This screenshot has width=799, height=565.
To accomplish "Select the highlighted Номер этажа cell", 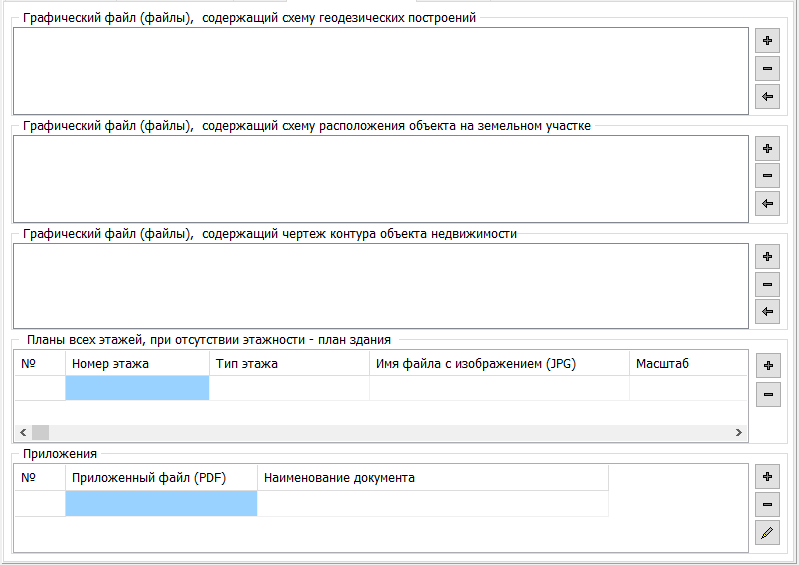I will [x=137, y=388].
